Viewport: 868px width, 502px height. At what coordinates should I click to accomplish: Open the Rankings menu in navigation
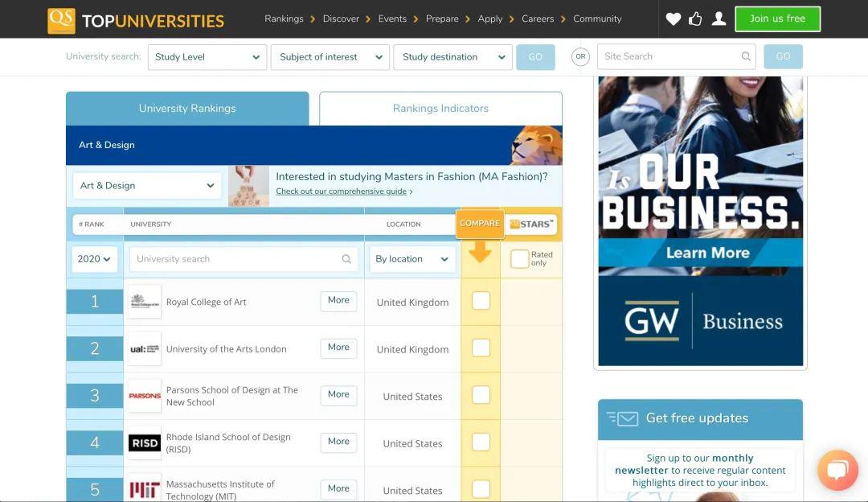tap(284, 19)
